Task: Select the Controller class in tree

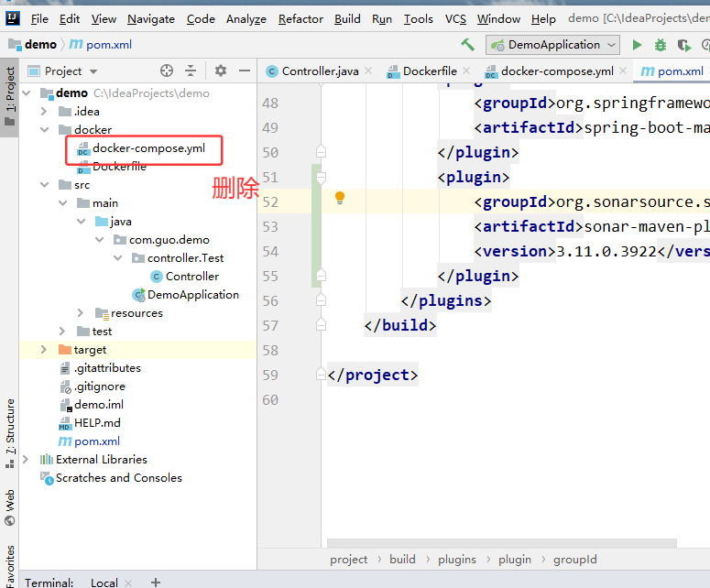Action: (x=192, y=276)
